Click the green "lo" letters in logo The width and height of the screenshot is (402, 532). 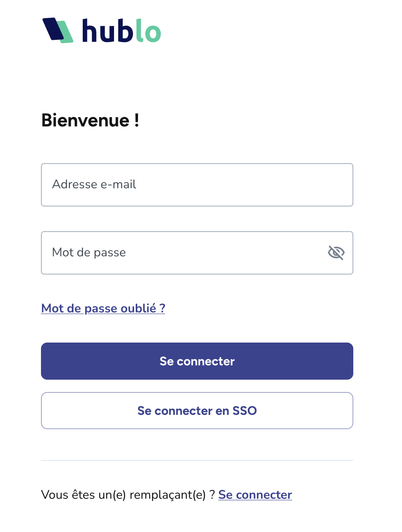[x=148, y=31]
